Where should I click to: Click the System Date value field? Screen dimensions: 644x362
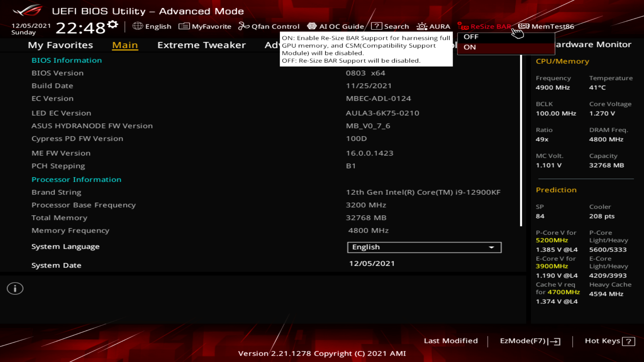click(x=372, y=263)
